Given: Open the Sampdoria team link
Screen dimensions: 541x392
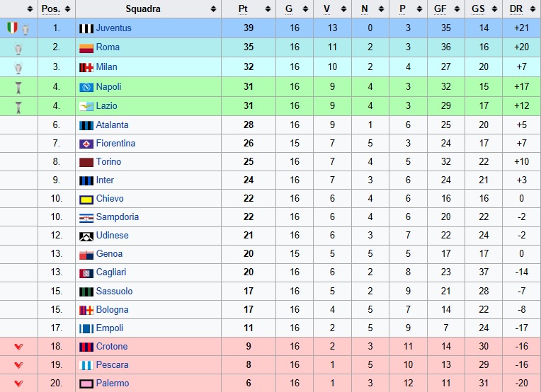Looking at the screenshot, I should pyautogui.click(x=118, y=217).
